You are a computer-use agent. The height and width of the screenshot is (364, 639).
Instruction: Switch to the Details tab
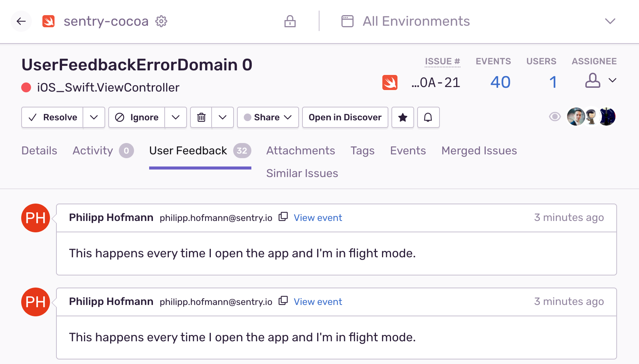click(x=39, y=151)
